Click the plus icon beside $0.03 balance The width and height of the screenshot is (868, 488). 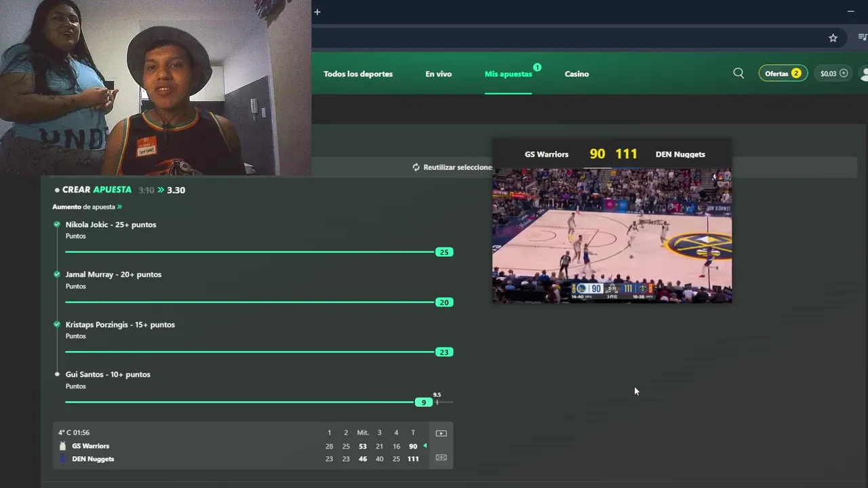click(x=844, y=73)
